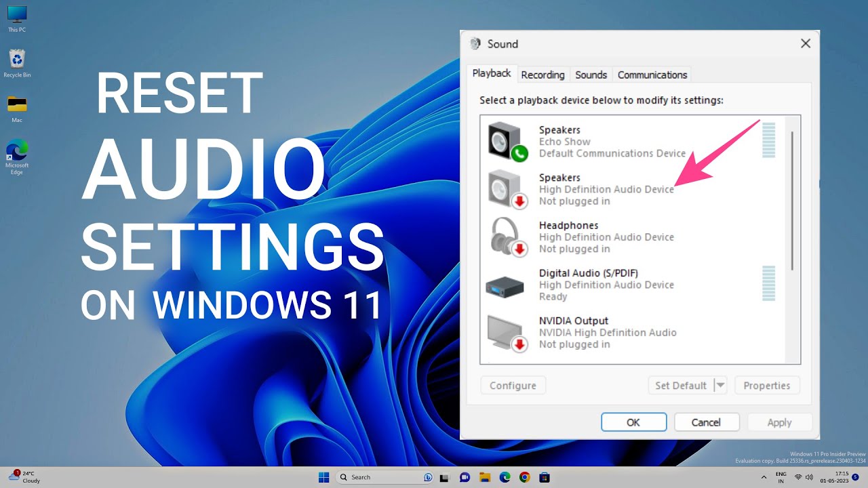Open Microsoft Store from the taskbar

pos(544,477)
